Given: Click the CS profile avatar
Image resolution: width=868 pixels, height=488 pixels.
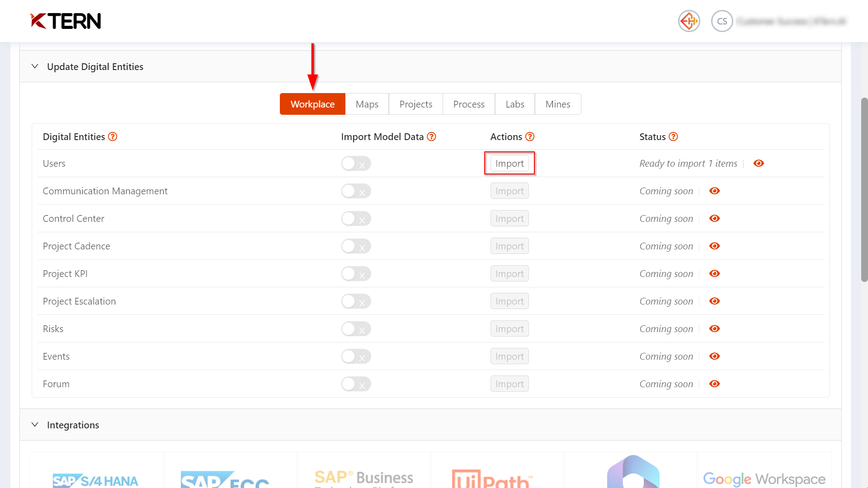Looking at the screenshot, I should point(722,21).
